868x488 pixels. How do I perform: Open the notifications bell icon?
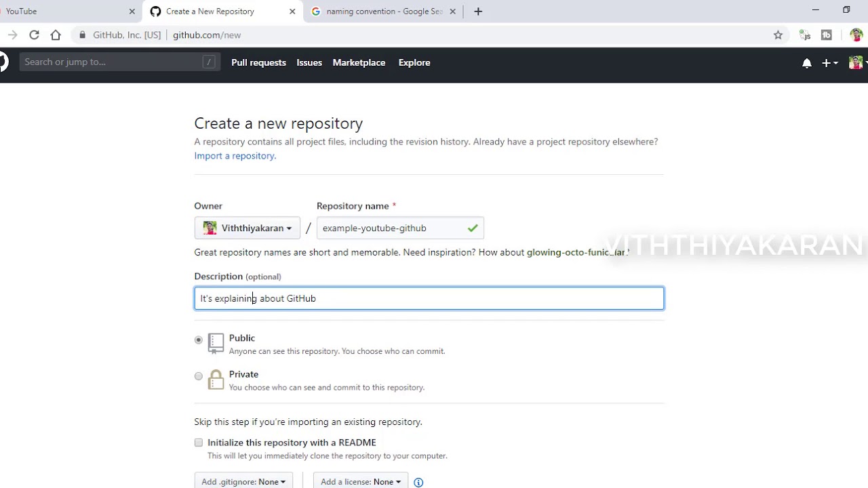(806, 63)
